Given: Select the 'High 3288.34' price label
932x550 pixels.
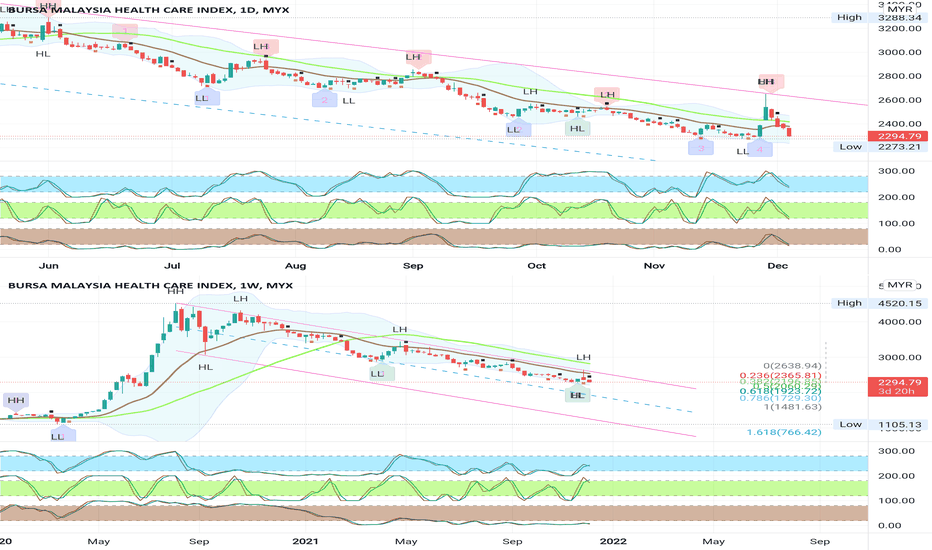Looking at the screenshot, I should (880, 17).
